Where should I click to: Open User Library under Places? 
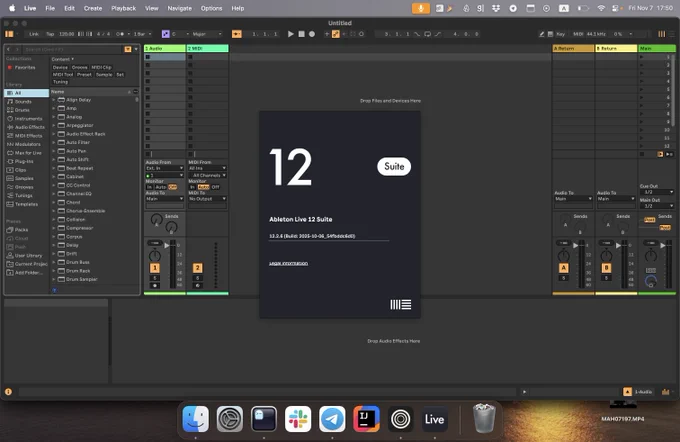[x=28, y=255]
